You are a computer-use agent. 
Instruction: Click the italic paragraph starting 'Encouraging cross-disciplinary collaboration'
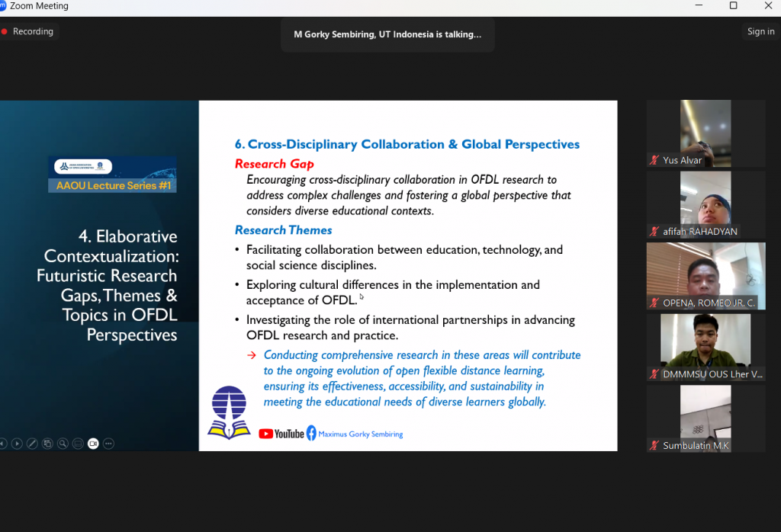pyautogui.click(x=409, y=195)
